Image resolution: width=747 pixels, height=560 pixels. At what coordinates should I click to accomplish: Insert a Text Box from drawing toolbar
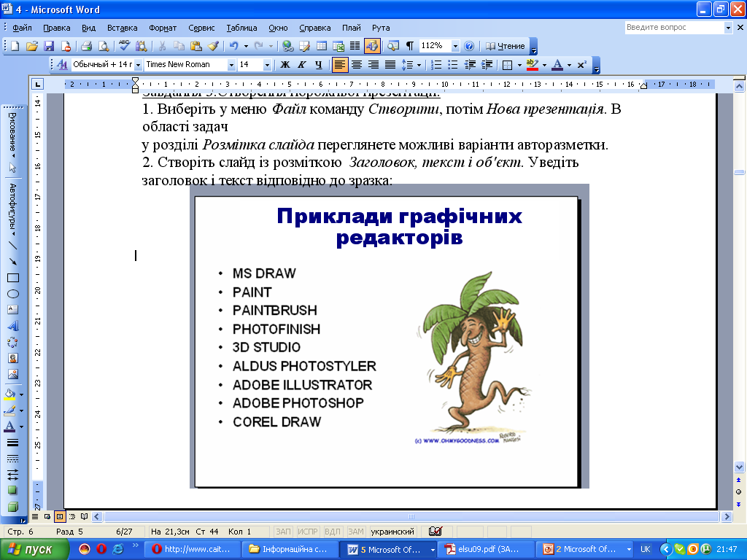13,310
